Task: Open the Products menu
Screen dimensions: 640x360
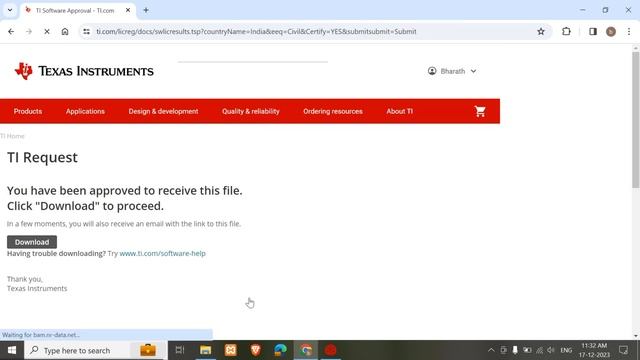Action: tap(28, 111)
